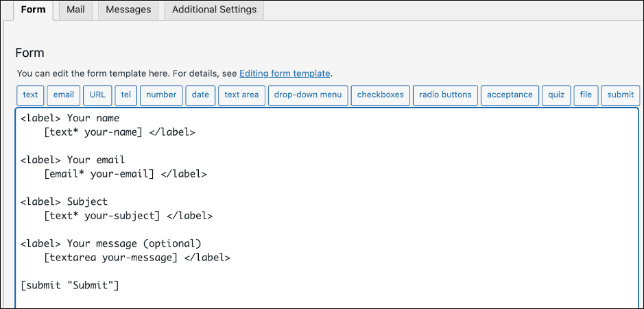The image size is (644, 309).
Task: Add a quiz tag
Action: [x=556, y=95]
